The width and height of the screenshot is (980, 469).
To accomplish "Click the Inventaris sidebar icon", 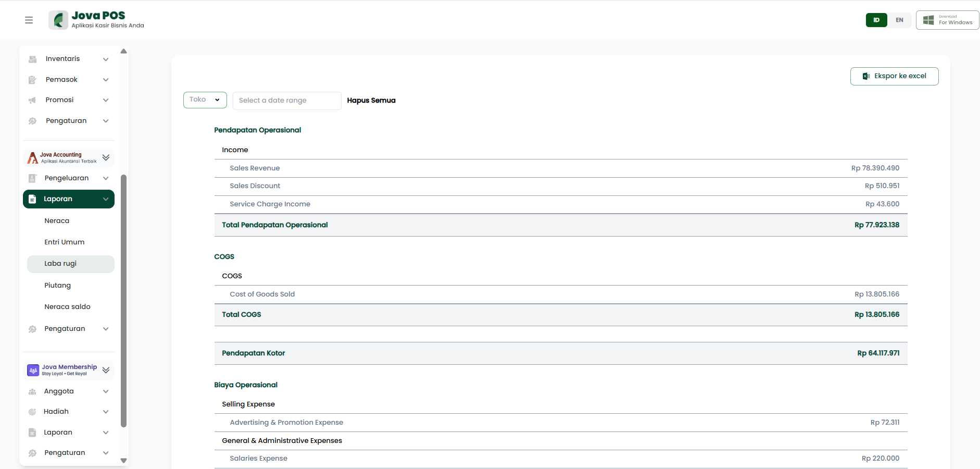I will (x=32, y=59).
